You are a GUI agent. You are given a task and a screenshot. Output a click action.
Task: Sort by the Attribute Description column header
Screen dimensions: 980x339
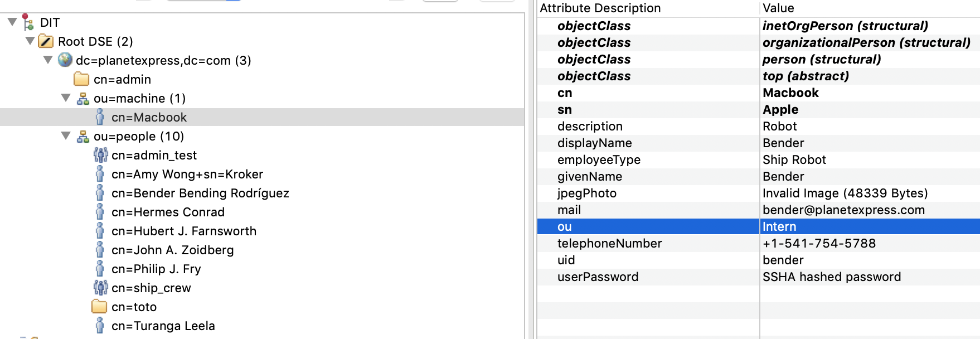(x=600, y=8)
